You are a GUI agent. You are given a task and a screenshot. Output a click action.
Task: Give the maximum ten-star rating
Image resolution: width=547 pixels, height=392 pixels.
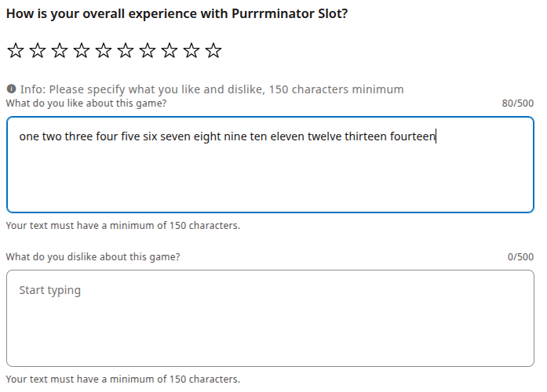(x=213, y=52)
